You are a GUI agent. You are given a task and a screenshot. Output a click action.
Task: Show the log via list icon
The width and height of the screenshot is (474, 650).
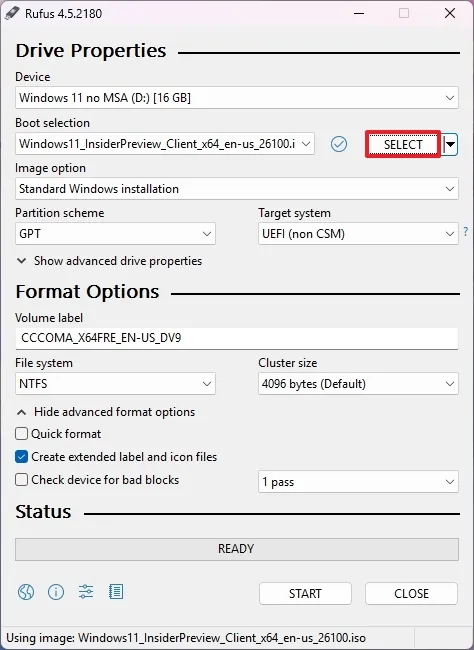pyautogui.click(x=116, y=592)
